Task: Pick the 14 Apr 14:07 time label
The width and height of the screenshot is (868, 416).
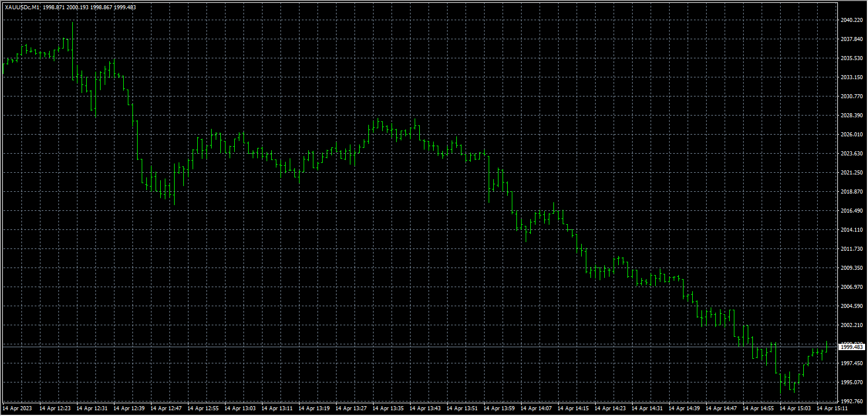Action: tap(537, 408)
